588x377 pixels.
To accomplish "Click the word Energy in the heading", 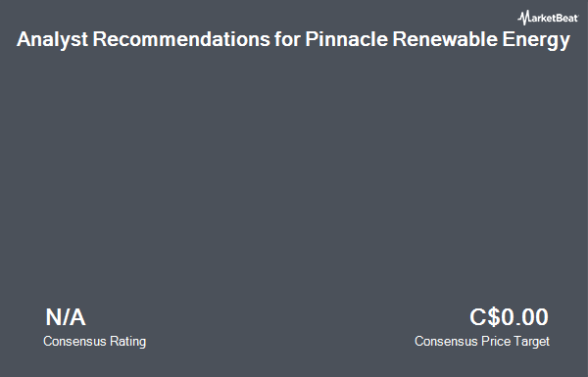I will [x=536, y=40].
